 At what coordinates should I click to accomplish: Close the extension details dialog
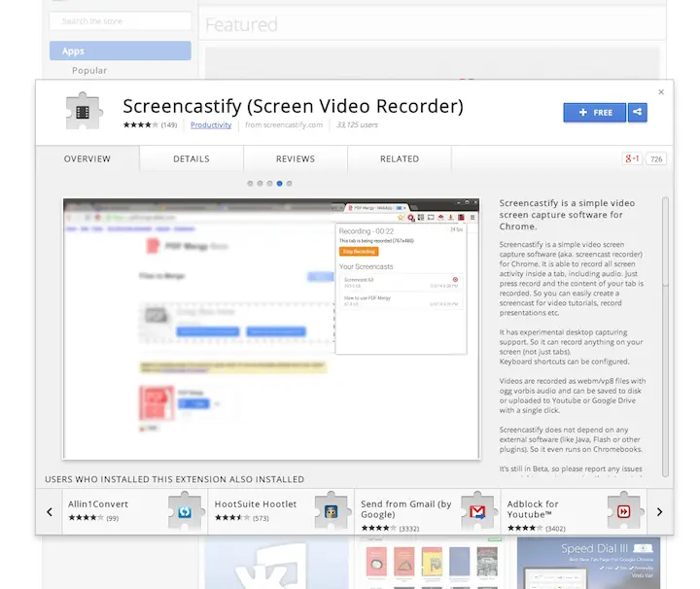click(661, 92)
